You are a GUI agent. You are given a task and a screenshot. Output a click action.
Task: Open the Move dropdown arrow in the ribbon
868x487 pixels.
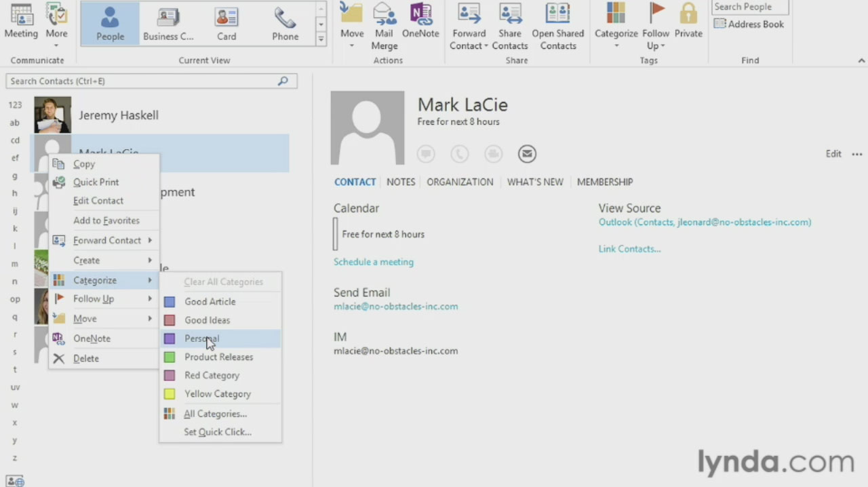tap(352, 46)
